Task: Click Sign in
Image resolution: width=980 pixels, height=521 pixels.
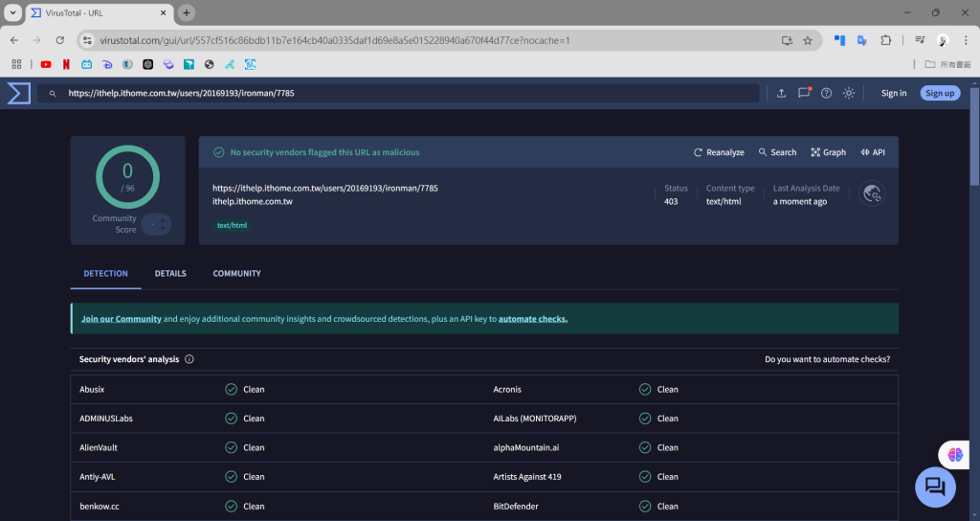Action: (894, 93)
